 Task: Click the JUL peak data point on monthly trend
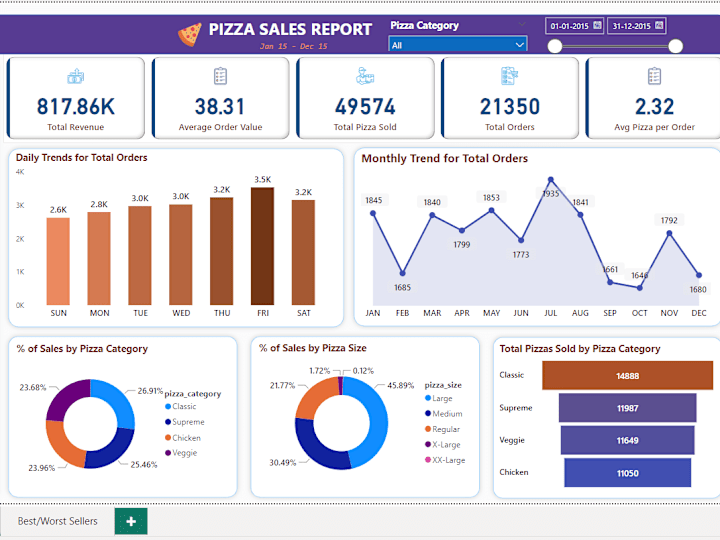click(x=551, y=180)
